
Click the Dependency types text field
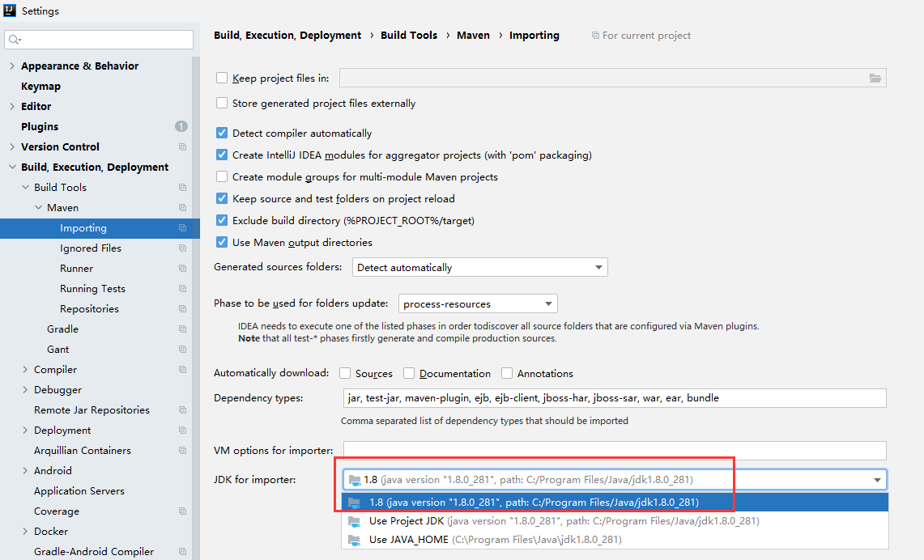[x=615, y=398]
